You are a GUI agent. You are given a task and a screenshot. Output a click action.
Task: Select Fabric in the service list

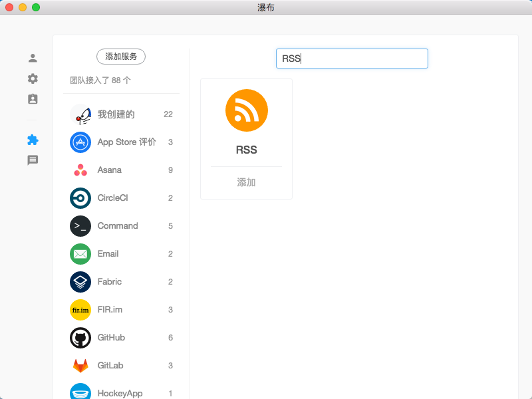[x=121, y=282]
